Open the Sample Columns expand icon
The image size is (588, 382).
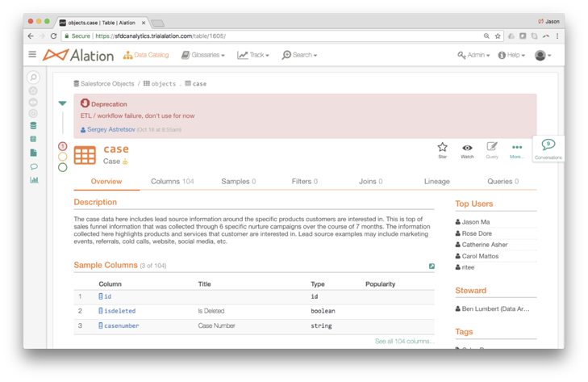432,266
